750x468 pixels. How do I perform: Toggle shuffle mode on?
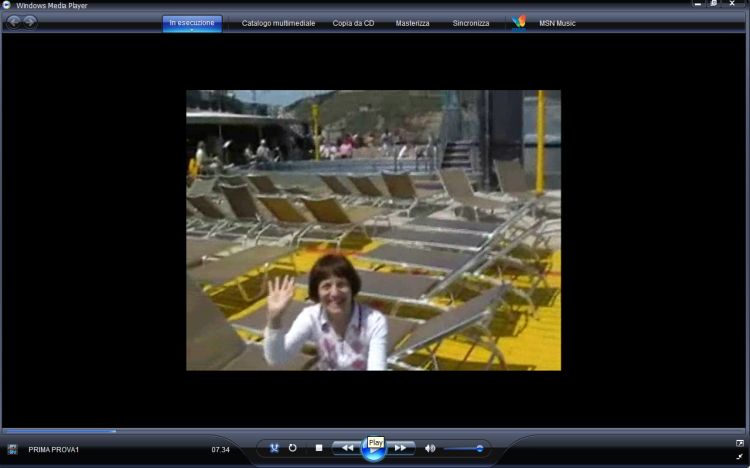274,448
